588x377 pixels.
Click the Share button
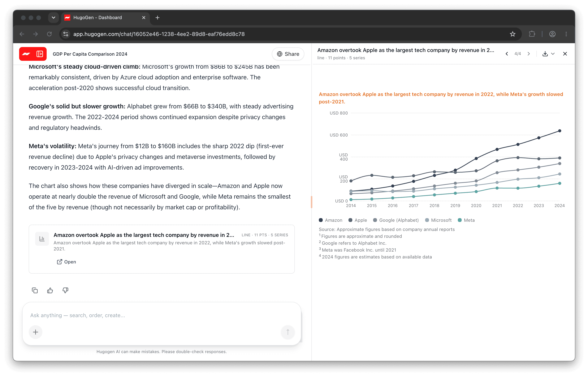[x=288, y=54]
